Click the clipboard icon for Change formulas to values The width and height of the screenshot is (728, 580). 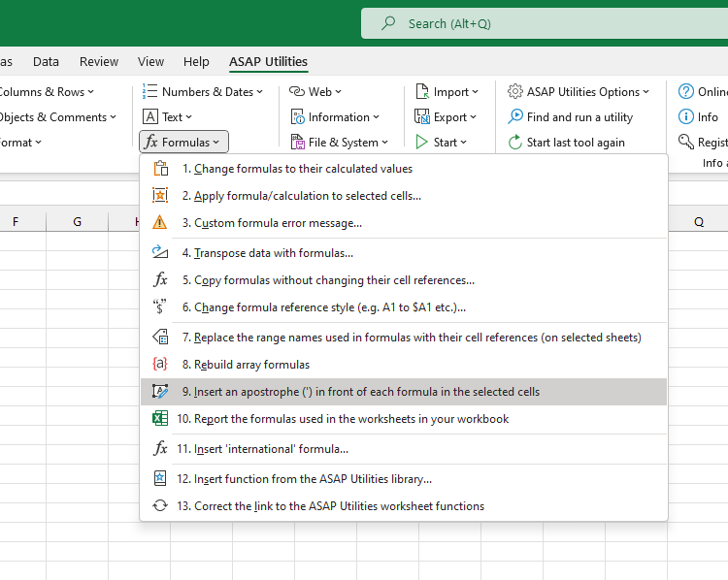coord(161,169)
